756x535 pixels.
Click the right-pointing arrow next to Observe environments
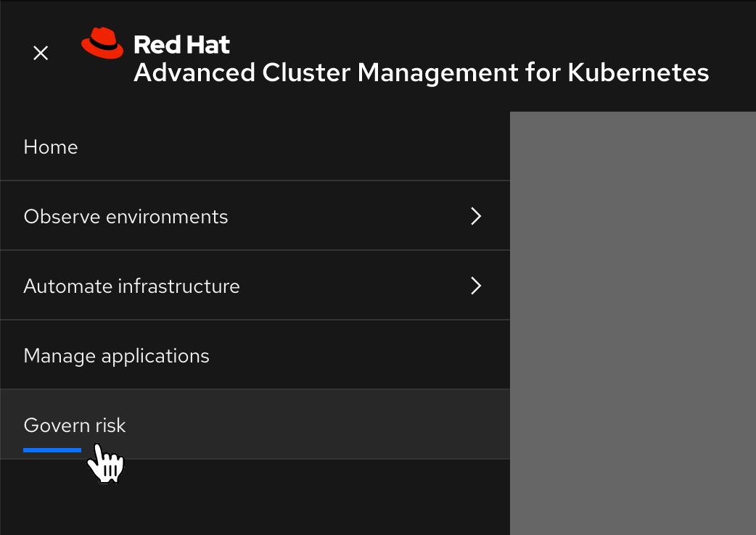(475, 215)
